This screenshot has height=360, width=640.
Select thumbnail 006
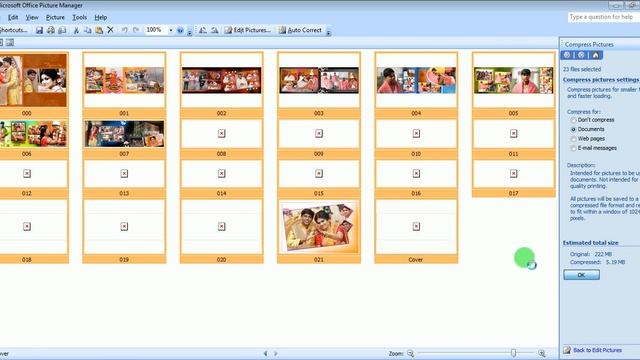33,138
